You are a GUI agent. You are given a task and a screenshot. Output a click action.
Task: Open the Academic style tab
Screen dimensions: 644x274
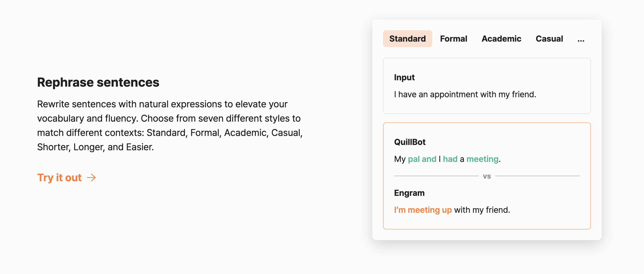coord(501,39)
